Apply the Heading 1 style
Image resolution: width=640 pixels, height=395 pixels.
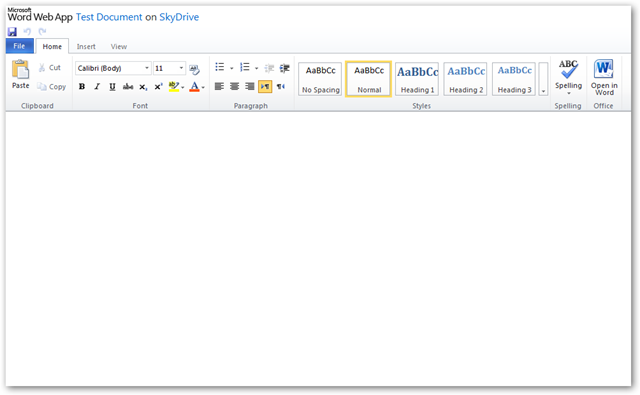pyautogui.click(x=417, y=79)
